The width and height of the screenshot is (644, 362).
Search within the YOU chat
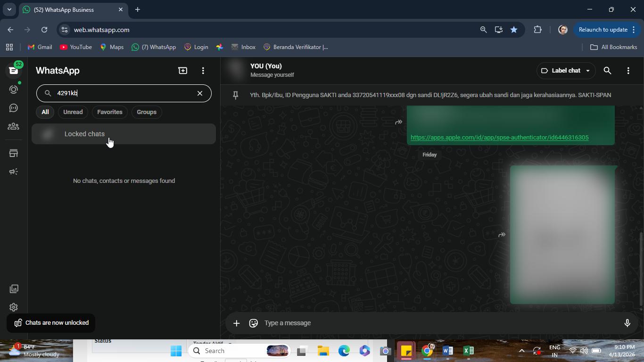[x=607, y=71]
